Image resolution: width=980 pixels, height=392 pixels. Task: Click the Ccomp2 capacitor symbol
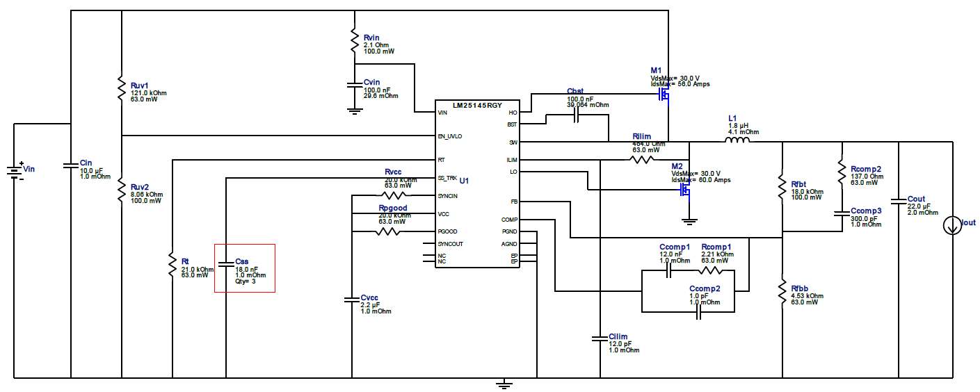(700, 313)
